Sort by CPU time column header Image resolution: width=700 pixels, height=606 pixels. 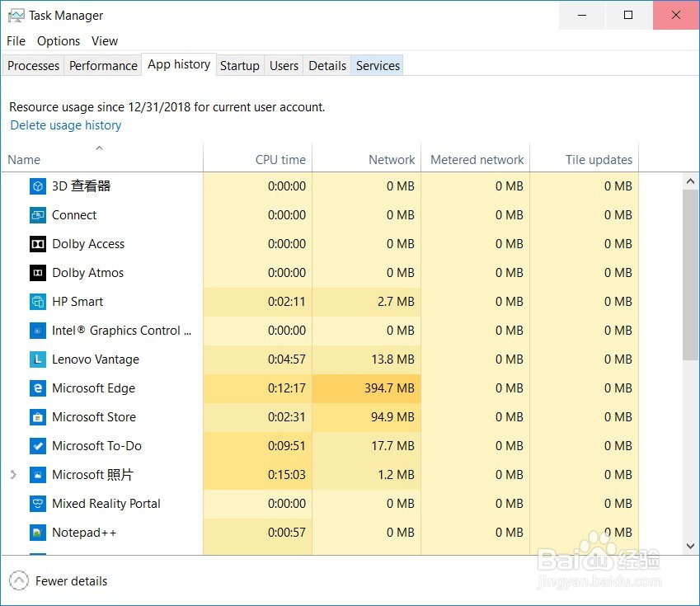coord(257,157)
